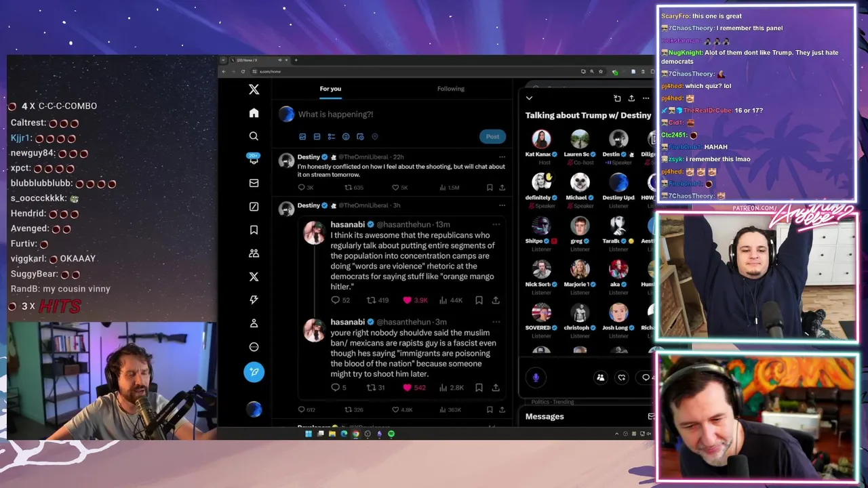Screen dimensions: 868x488
Task: Open more menu on Destiny's 22h tweet
Action: [502, 157]
